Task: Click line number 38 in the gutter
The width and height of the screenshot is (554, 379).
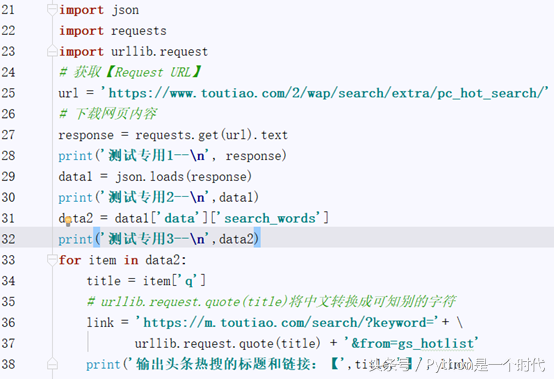Action: point(8,364)
